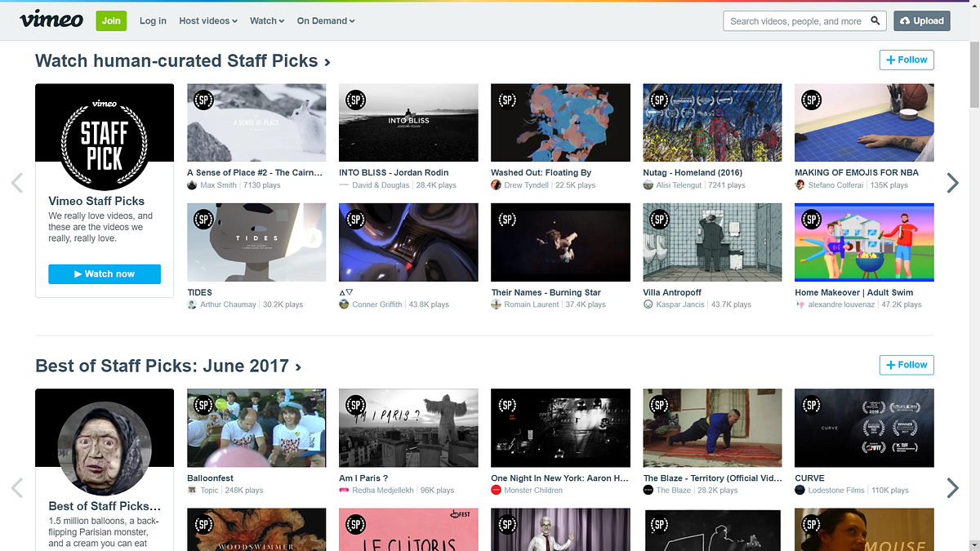Open Romain Laurent's avatar icon
Viewport: 980px width, 551px height.
496,304
